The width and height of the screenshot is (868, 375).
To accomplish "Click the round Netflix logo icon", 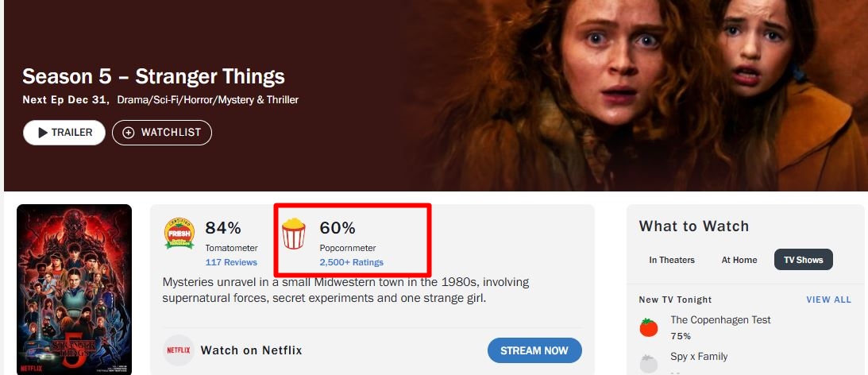I will (179, 350).
